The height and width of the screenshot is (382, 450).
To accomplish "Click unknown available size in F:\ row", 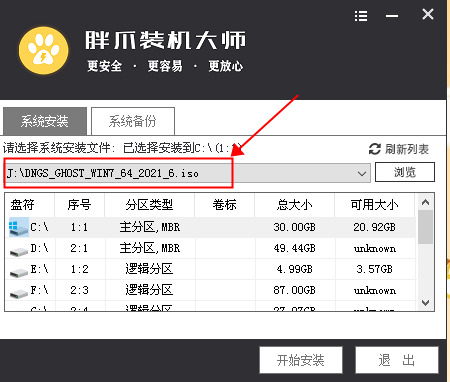I will (375, 291).
